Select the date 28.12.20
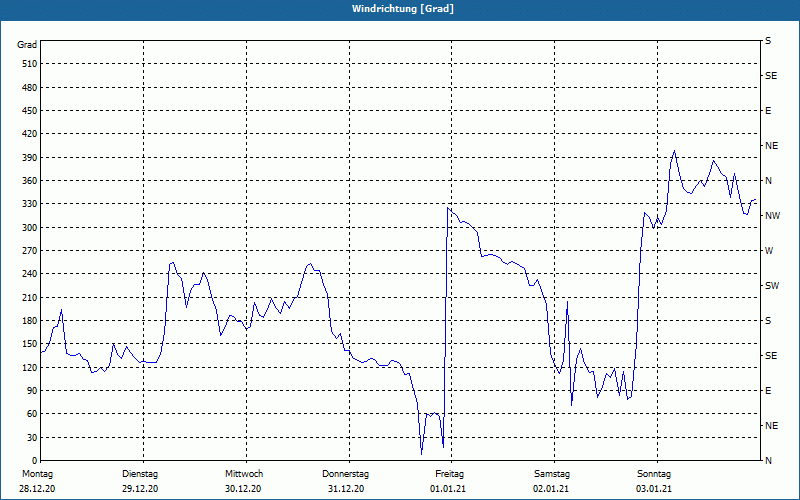 [37, 489]
